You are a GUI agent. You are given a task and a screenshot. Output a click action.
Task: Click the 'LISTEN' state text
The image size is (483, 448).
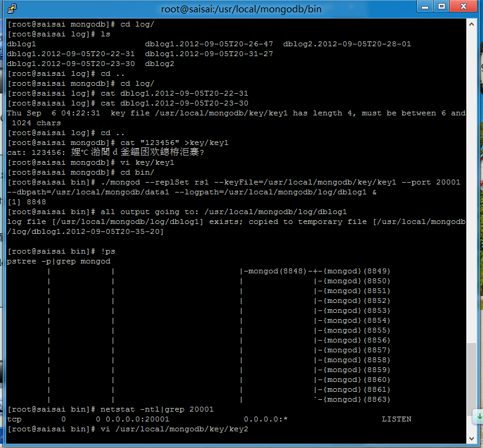point(397,419)
